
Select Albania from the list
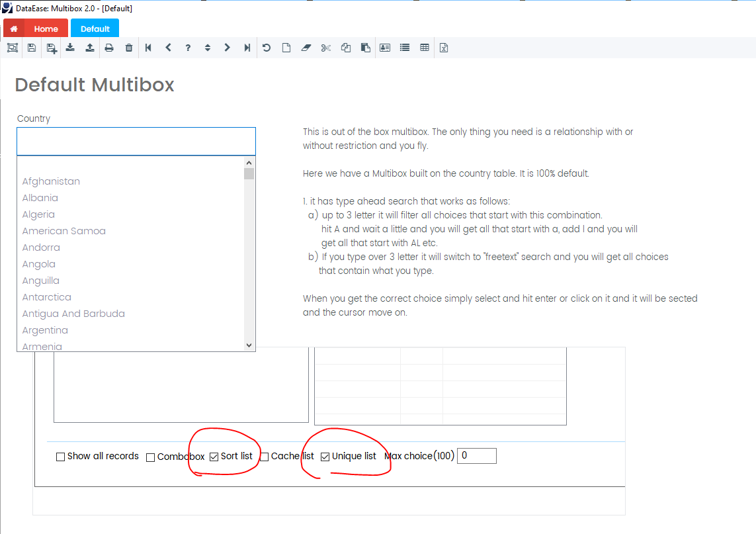click(x=40, y=198)
